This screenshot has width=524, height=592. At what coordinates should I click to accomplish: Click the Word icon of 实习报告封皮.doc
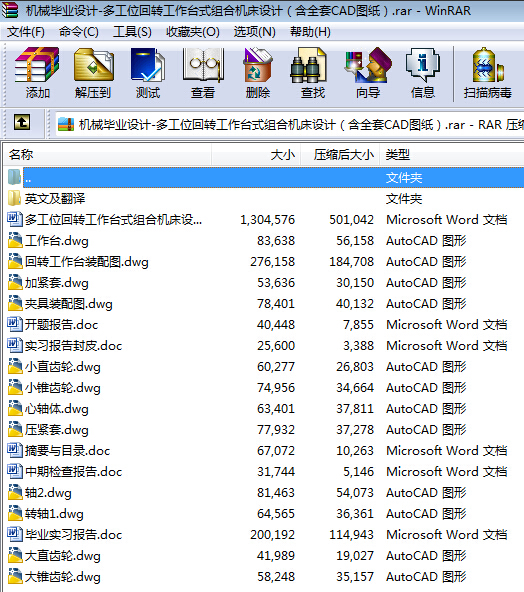(14, 345)
